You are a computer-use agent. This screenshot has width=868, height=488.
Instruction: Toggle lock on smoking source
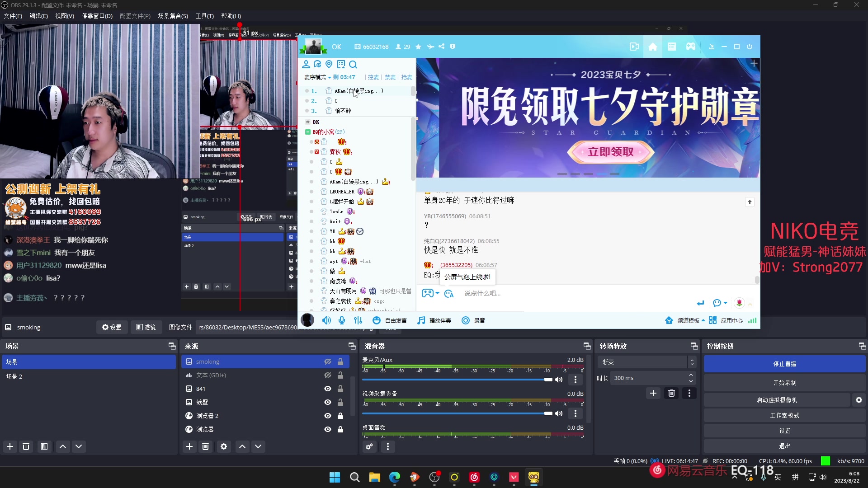(340, 362)
